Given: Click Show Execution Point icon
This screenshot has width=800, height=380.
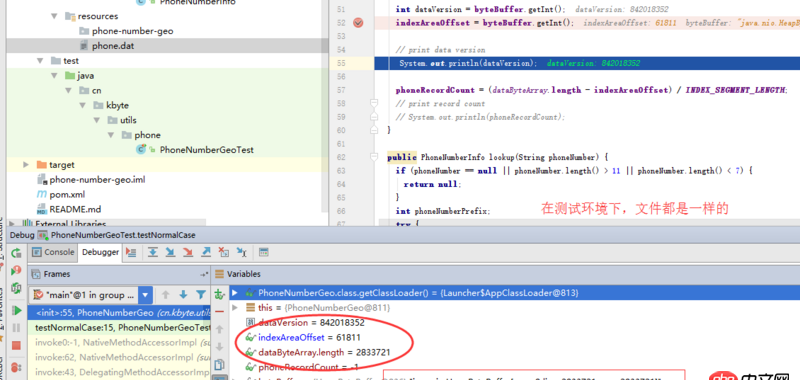Looking at the screenshot, I should 131,251.
